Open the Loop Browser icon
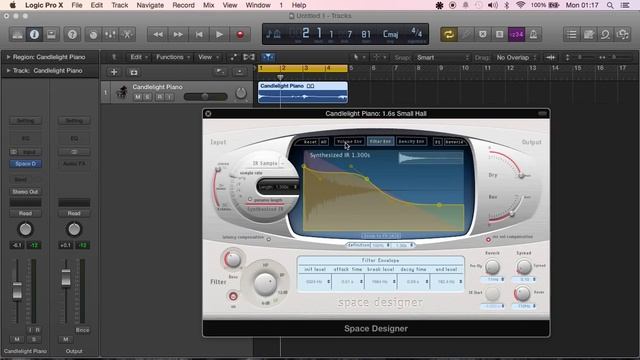The image size is (640, 360). tap(605, 35)
